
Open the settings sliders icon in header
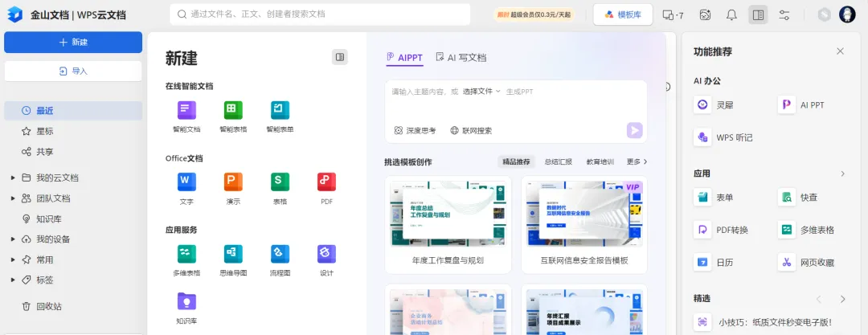[x=784, y=15]
